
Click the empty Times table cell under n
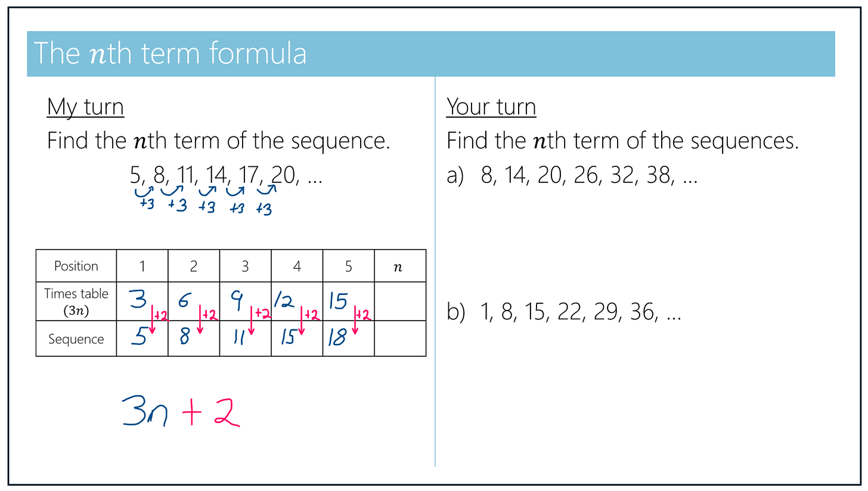(400, 302)
